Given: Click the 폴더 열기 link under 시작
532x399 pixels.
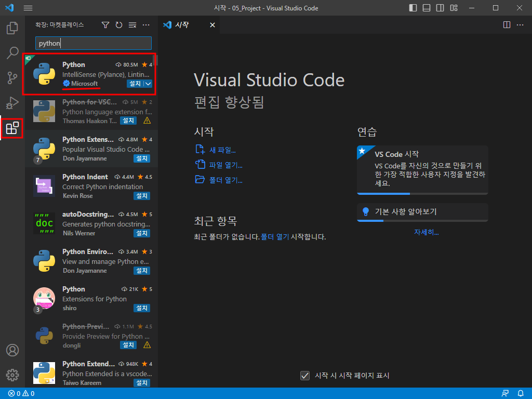Looking at the screenshot, I should coord(225,180).
